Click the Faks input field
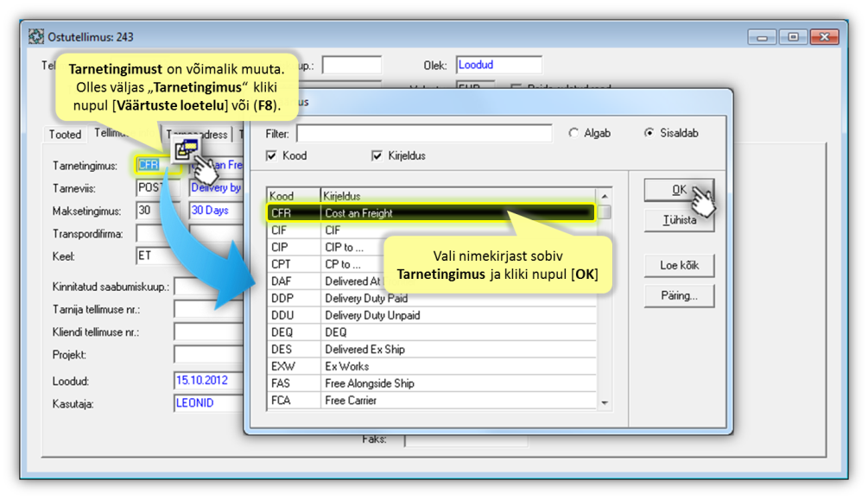868x499 pixels. pyautogui.click(x=466, y=440)
